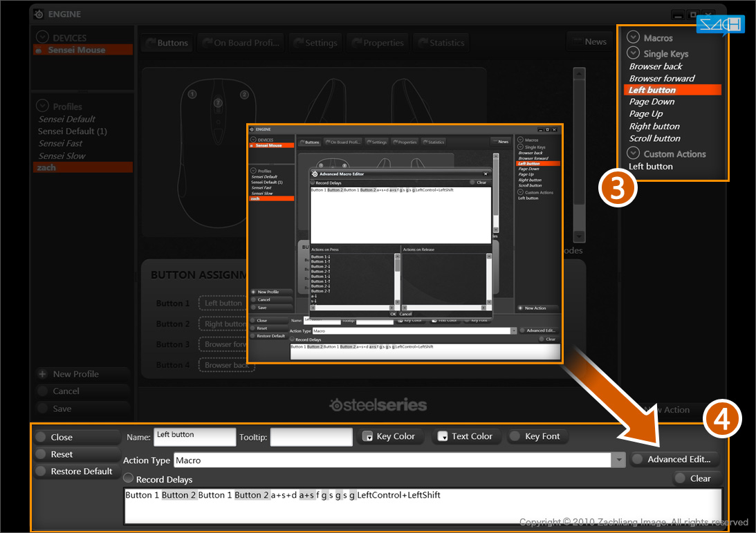The width and height of the screenshot is (756, 533).
Task: Click Button 3 assignment box Browser forw
Action: (x=223, y=344)
